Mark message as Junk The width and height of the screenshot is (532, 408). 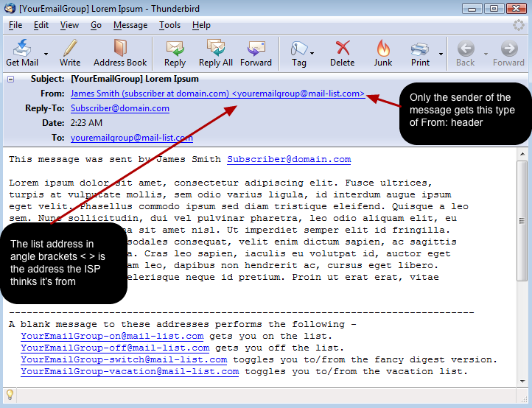(383, 48)
